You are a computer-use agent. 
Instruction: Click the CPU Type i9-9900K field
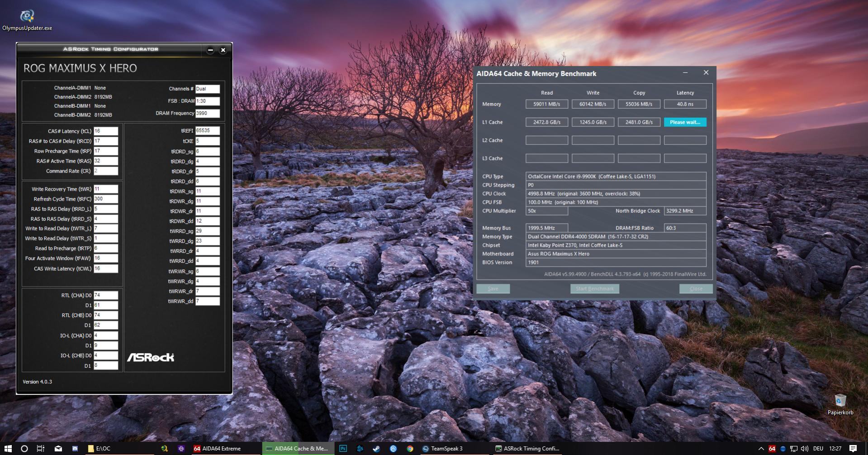tap(616, 177)
